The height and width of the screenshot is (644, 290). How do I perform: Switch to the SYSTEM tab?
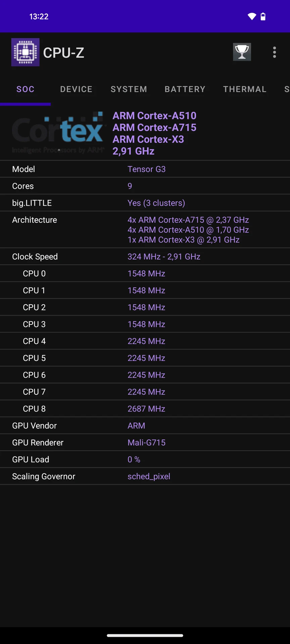(129, 89)
